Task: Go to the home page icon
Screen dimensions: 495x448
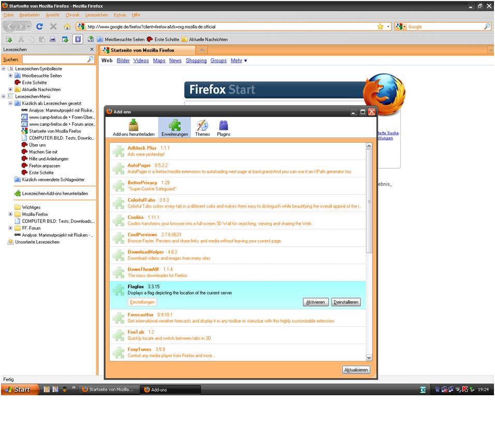Action: point(67,26)
